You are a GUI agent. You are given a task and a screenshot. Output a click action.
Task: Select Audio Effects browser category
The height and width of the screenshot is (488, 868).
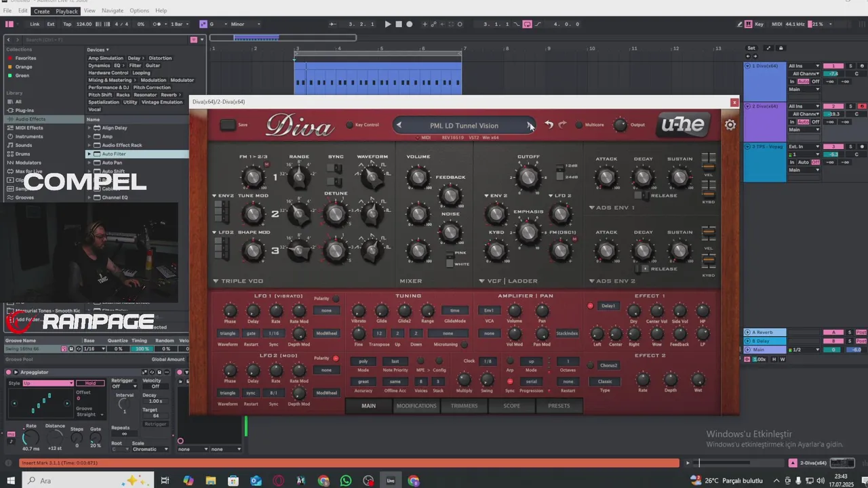pyautogui.click(x=31, y=119)
